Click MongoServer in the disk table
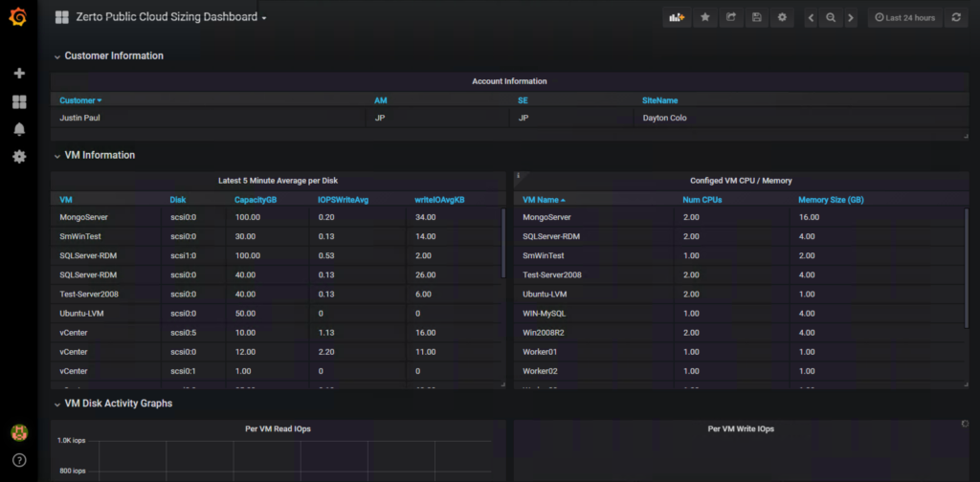980x482 pixels. [84, 217]
